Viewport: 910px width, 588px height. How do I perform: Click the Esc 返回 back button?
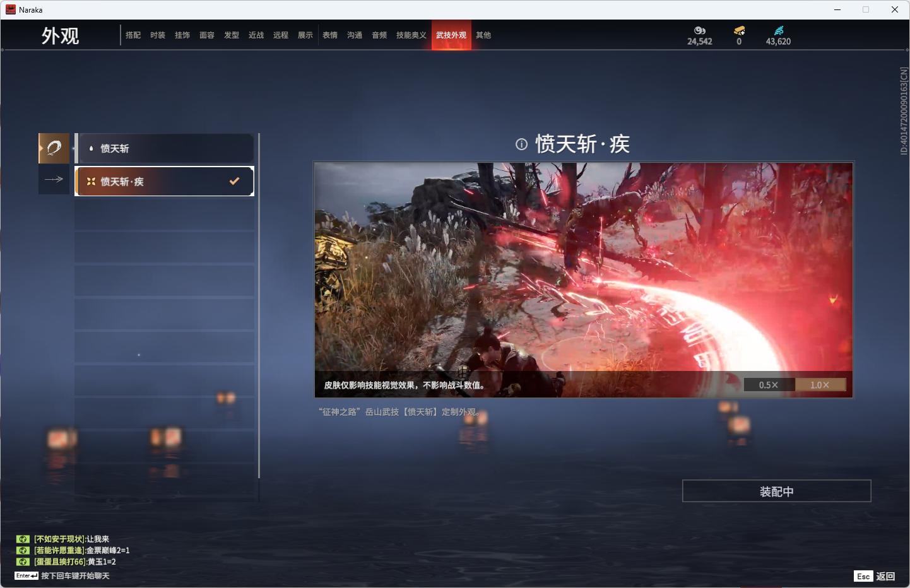(875, 576)
